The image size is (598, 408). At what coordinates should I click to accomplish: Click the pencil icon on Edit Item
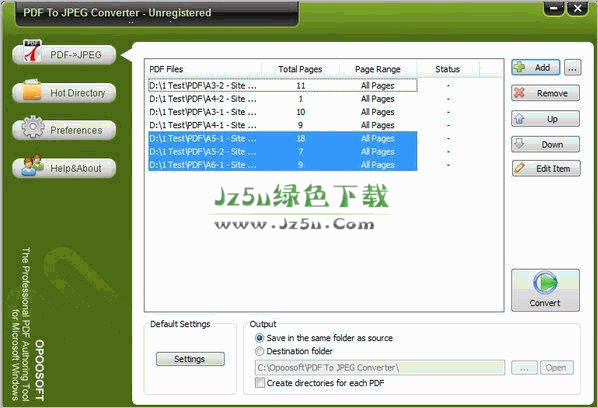pos(519,168)
